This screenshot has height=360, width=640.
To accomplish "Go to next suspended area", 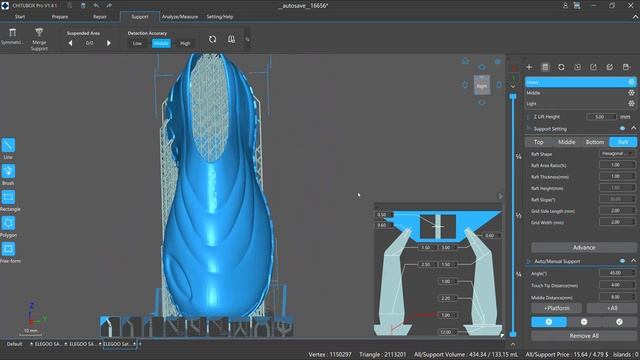I will 109,43.
